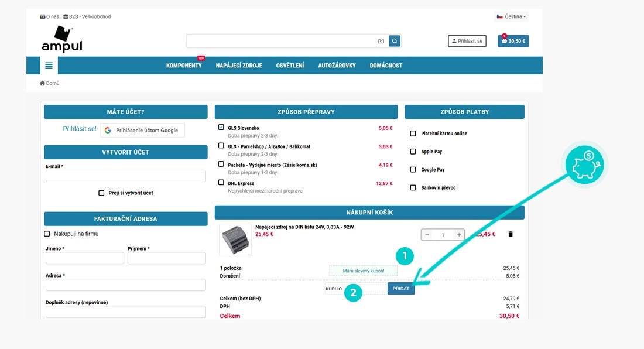Image resolution: width=644 pixels, height=349 pixels.
Task: Click the ampul logo
Action: click(62, 39)
